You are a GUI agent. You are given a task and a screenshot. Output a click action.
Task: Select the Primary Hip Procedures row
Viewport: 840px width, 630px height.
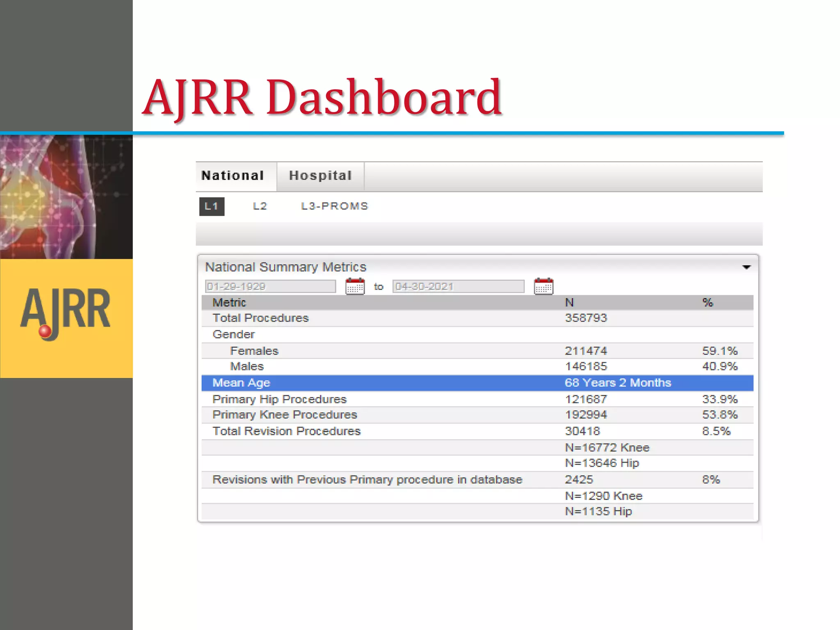pos(477,399)
